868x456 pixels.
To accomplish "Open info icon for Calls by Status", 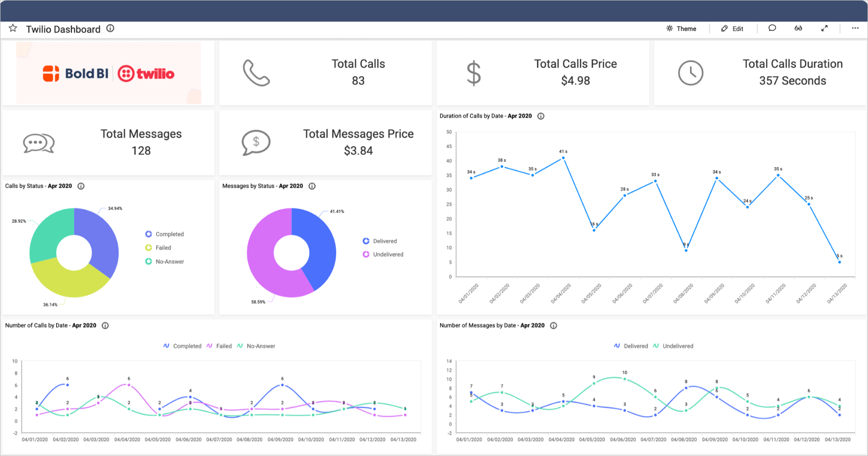I will [81, 186].
